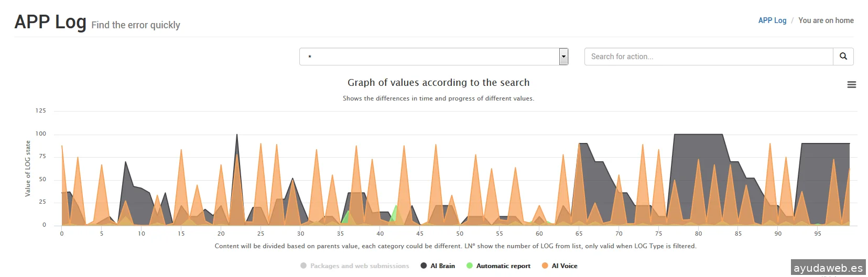Image resolution: width=868 pixels, height=277 pixels.
Task: Open the chart hamburger context menu
Action: (x=852, y=85)
